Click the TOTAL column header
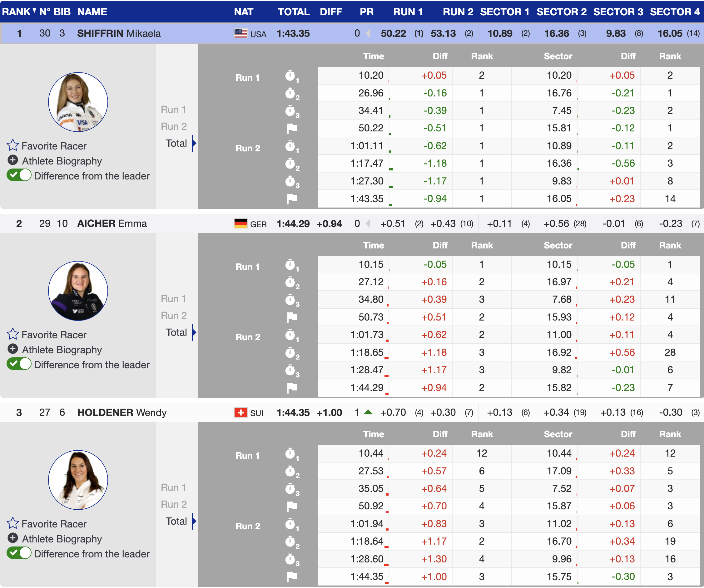 click(x=293, y=12)
